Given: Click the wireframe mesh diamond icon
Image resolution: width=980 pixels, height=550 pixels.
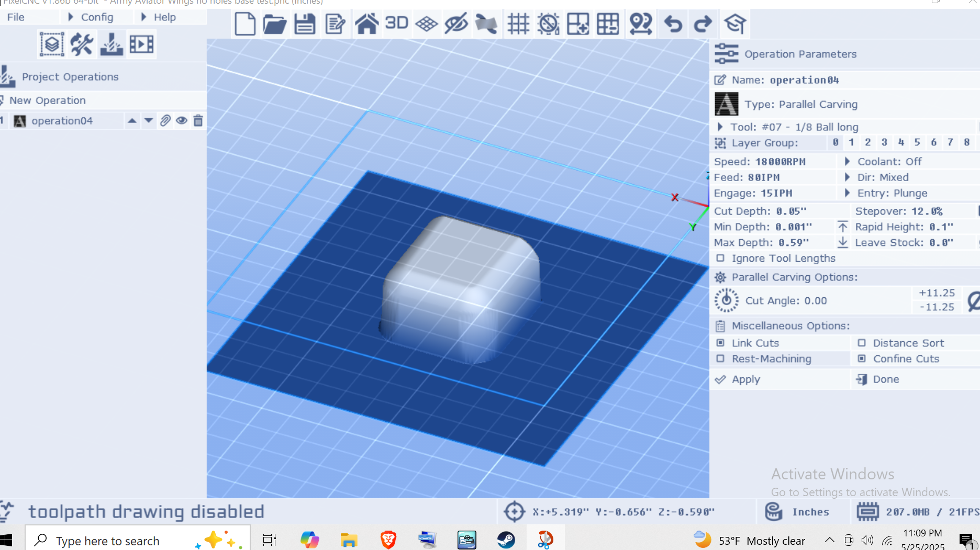Looking at the screenshot, I should [x=427, y=24].
